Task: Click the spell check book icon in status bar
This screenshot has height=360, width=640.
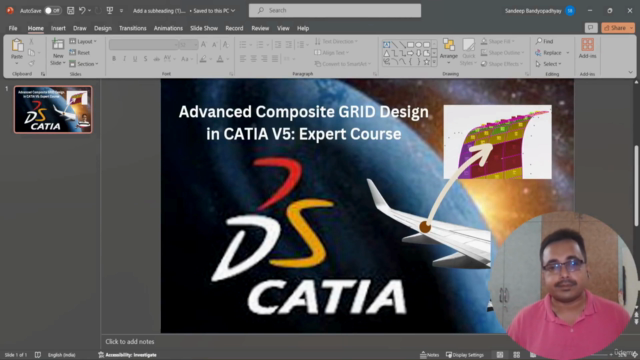Action: [38, 355]
